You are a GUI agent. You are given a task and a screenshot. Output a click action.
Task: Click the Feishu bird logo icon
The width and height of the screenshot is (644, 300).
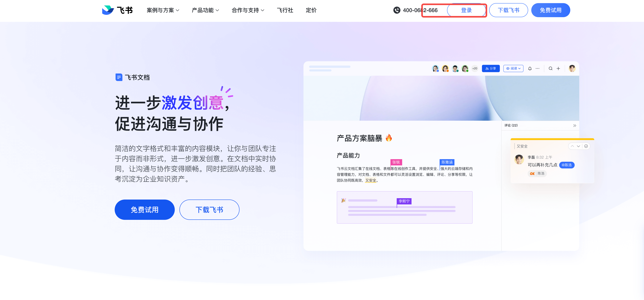(x=108, y=10)
